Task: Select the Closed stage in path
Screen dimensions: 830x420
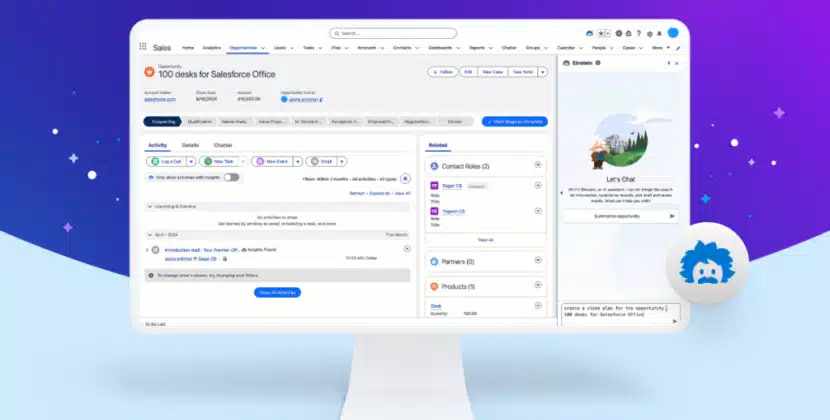Action: point(455,121)
